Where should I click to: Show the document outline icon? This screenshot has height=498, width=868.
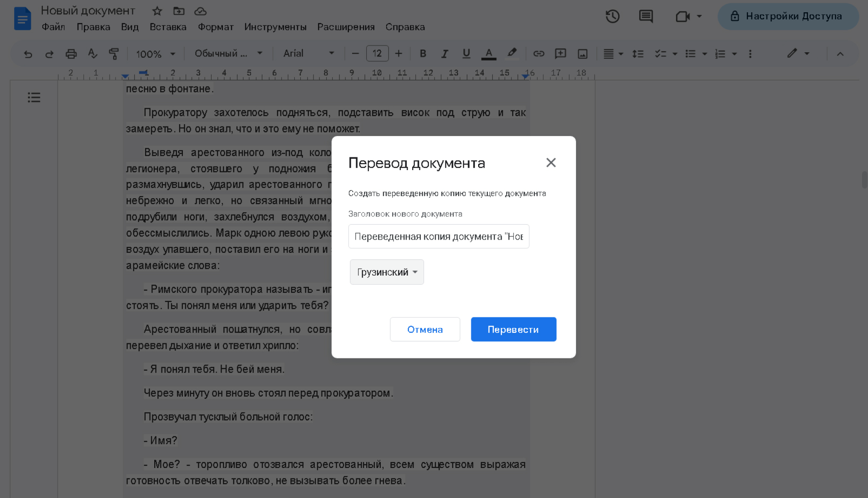pos(34,97)
